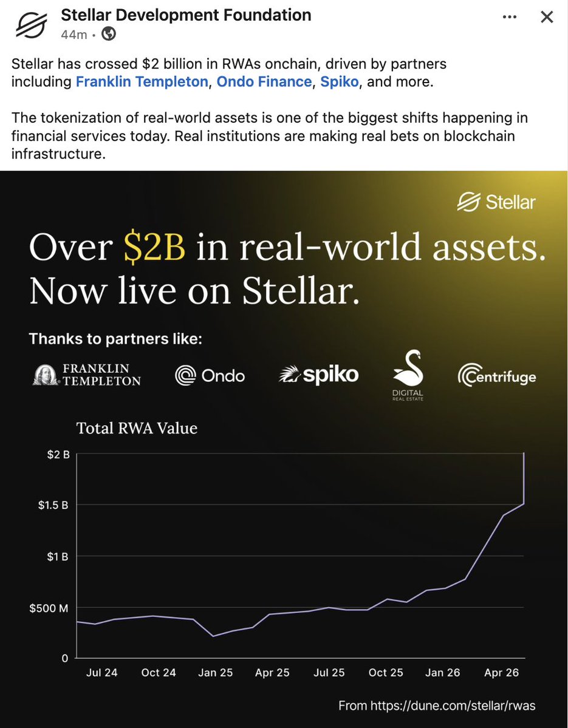This screenshot has height=728, width=568.
Task: Open the Stellar Development Foundation page name
Action: click(x=186, y=15)
